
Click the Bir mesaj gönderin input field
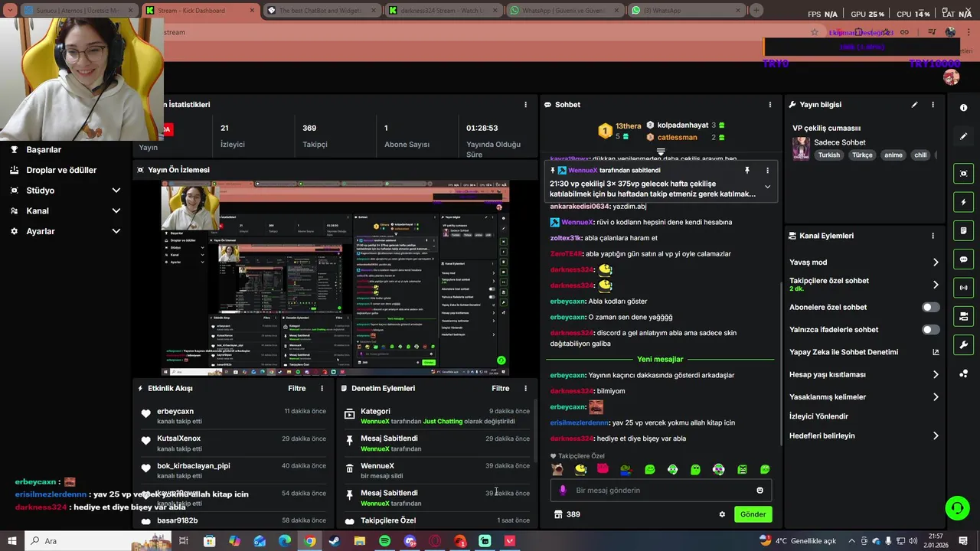[661, 491]
